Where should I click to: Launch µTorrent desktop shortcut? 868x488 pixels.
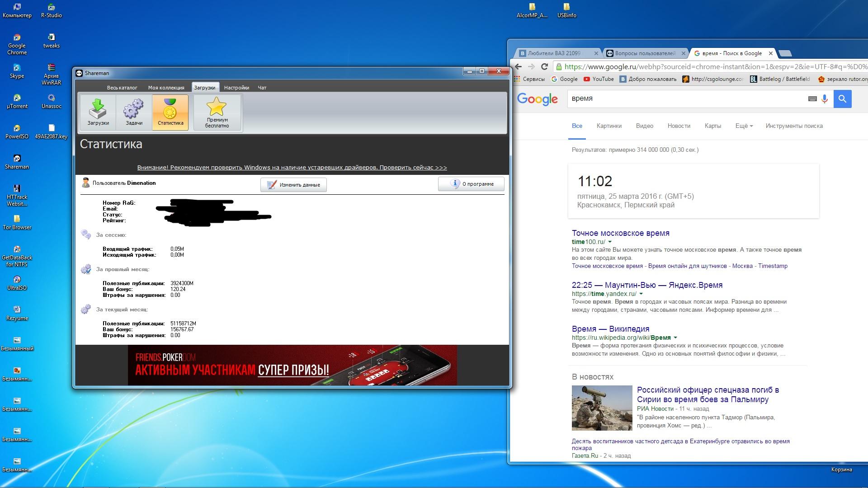pyautogui.click(x=17, y=102)
